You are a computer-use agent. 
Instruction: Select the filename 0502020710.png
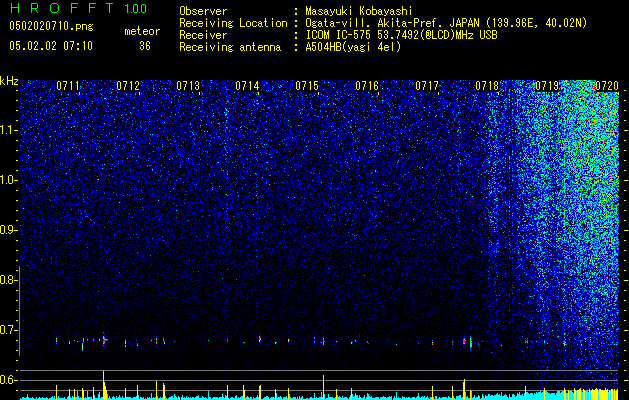coord(51,26)
